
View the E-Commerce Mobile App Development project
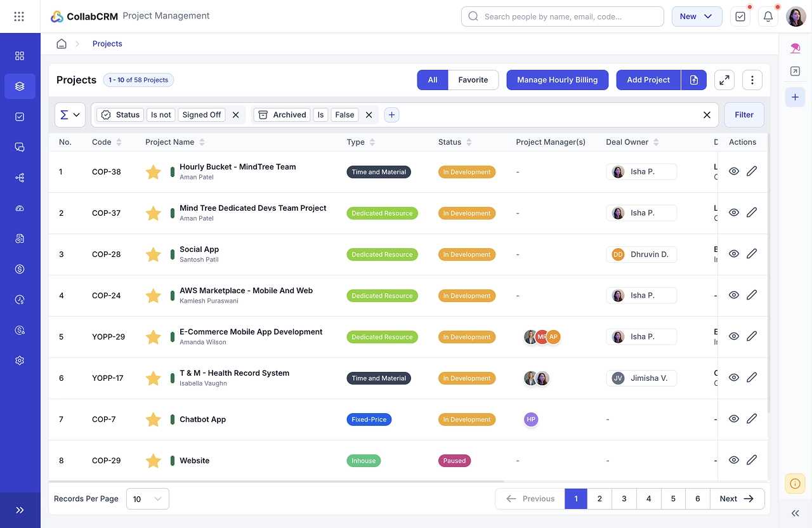[734, 336]
